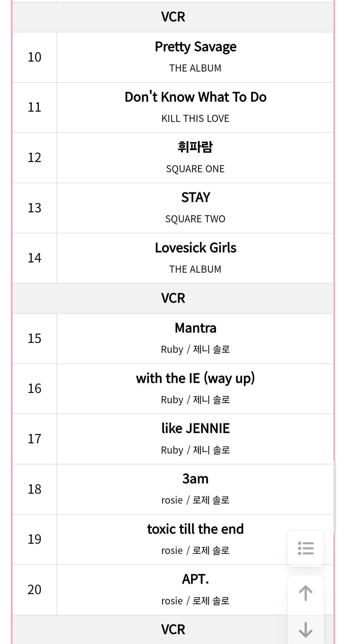Select the STAY song title
The width and height of the screenshot is (346, 644).
[195, 197]
